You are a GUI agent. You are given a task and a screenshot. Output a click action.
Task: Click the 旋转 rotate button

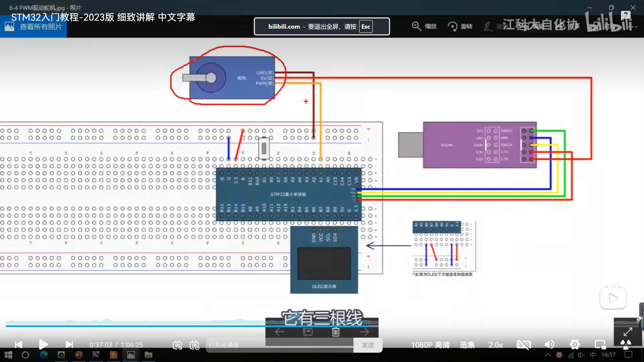click(x=460, y=26)
